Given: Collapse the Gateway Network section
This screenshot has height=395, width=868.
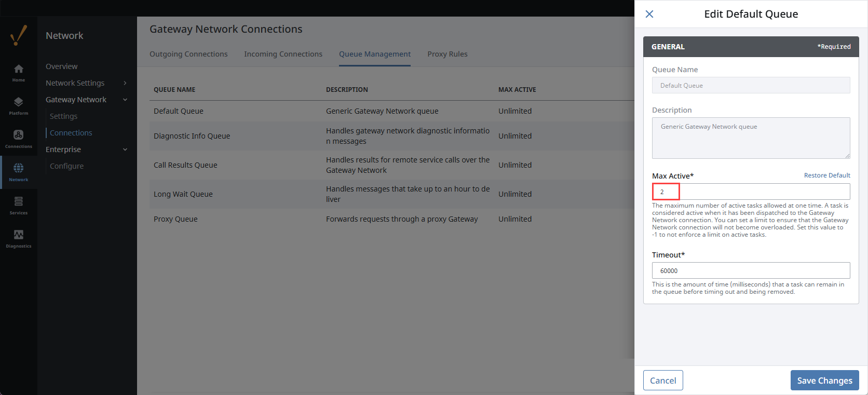Looking at the screenshot, I should [x=125, y=100].
